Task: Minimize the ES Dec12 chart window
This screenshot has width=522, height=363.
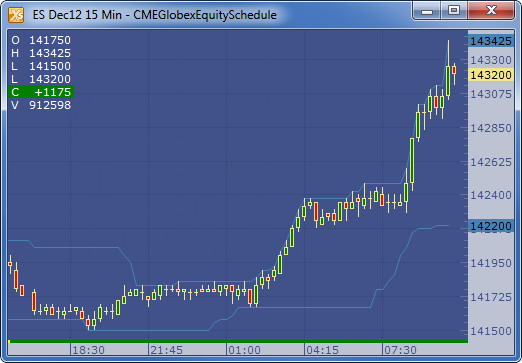Action: (427, 11)
